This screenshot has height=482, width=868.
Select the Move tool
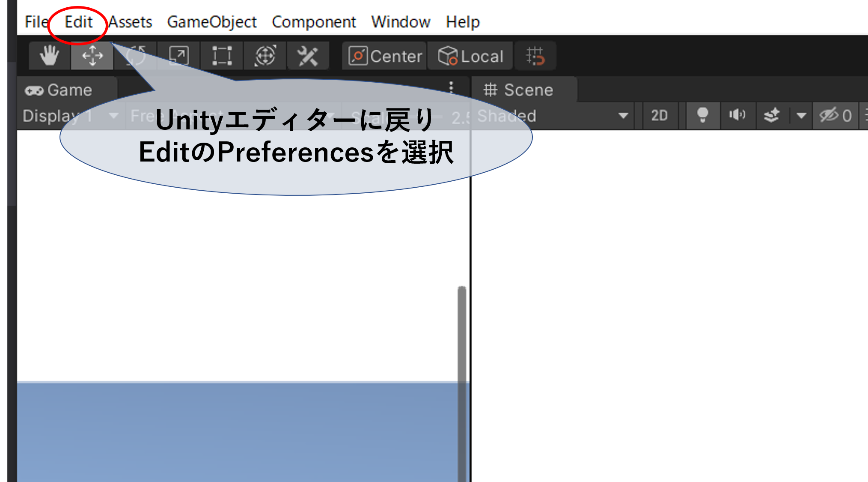92,56
